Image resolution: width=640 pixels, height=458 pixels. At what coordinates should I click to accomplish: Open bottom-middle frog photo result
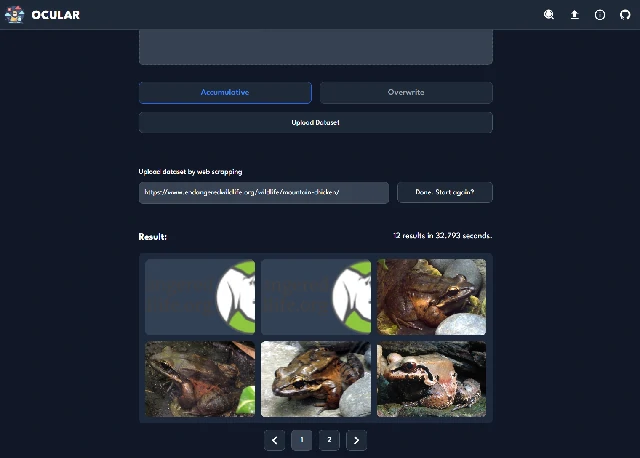pos(315,379)
